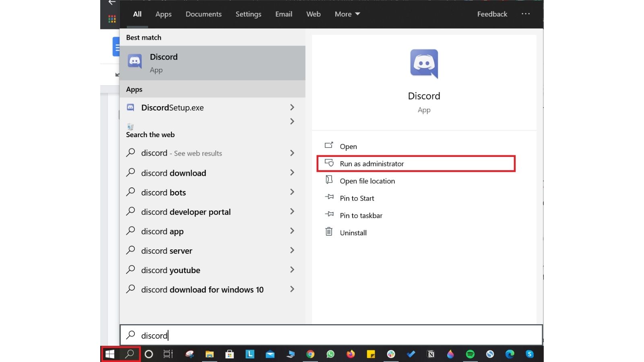Switch to the Documents search tab
Image resolution: width=644 pixels, height=362 pixels.
[x=204, y=14]
